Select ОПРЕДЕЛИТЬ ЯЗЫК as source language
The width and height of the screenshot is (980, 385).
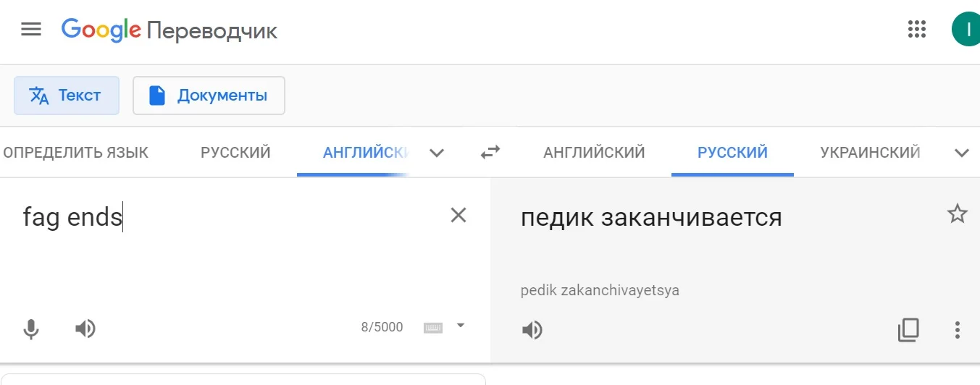point(76,153)
